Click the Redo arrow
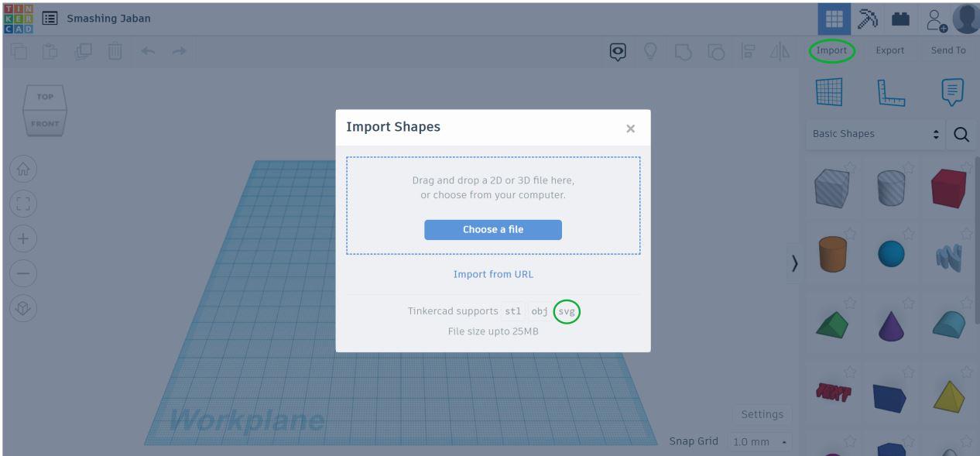Screen dimensions: 980x456 [178, 52]
